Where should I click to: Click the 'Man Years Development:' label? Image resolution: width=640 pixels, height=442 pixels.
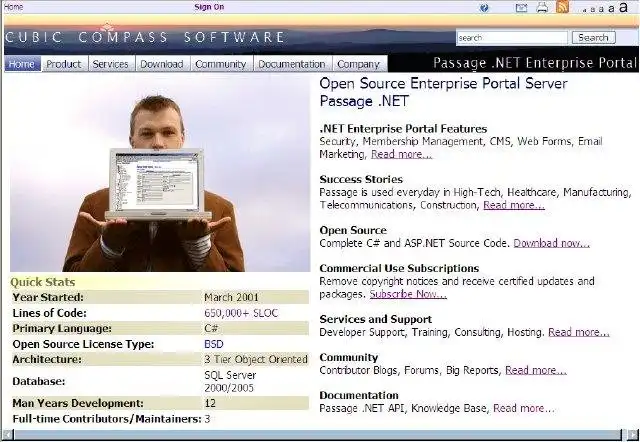(78, 403)
